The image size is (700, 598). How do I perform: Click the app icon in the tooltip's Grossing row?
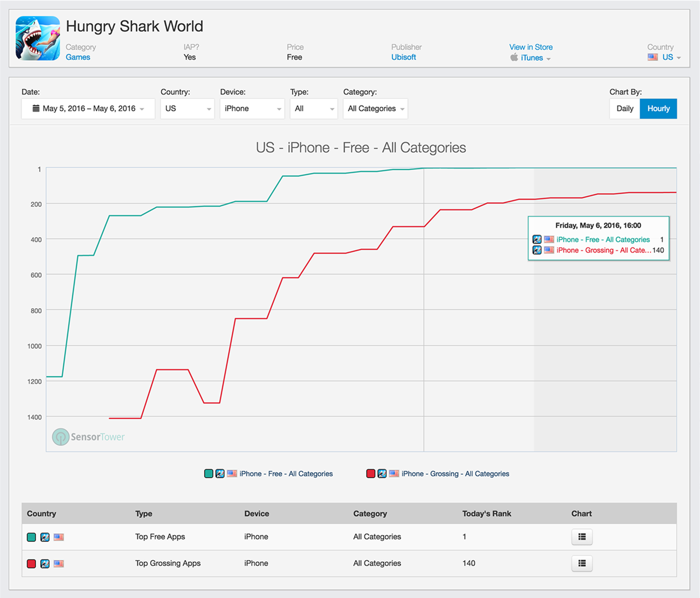pos(537,250)
